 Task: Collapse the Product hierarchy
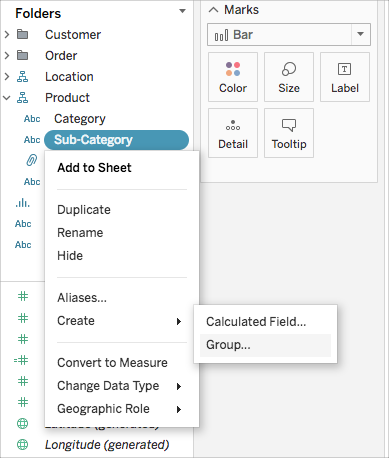click(x=7, y=98)
